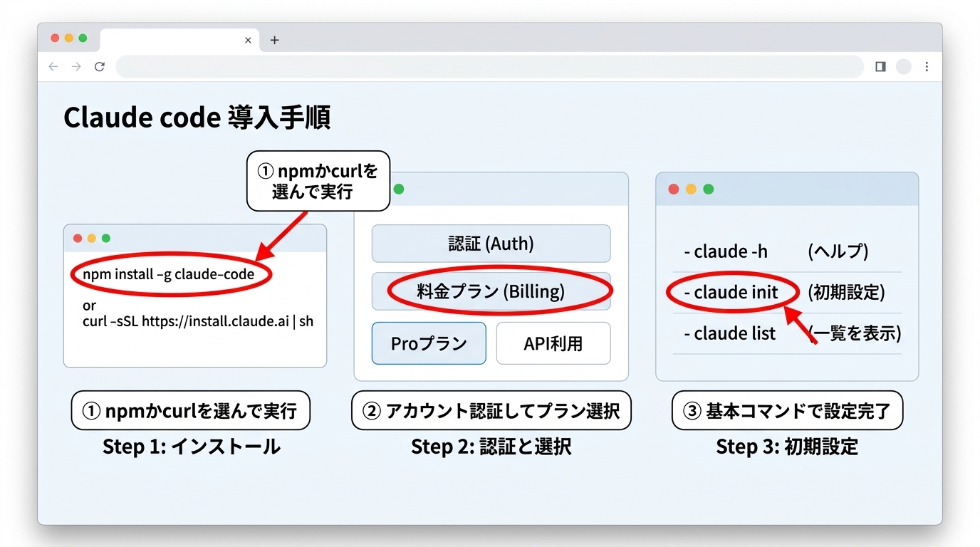Click the circled npm install -g claude-code command
This screenshot has height=547, width=980.
coord(171,273)
